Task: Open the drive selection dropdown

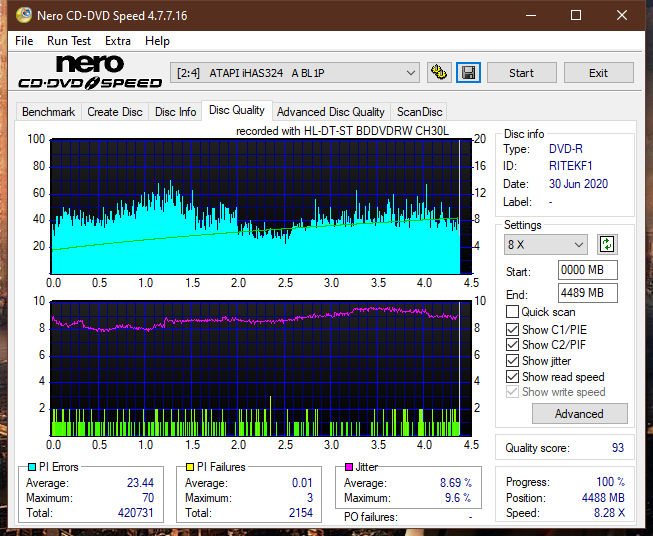Action: tap(295, 73)
